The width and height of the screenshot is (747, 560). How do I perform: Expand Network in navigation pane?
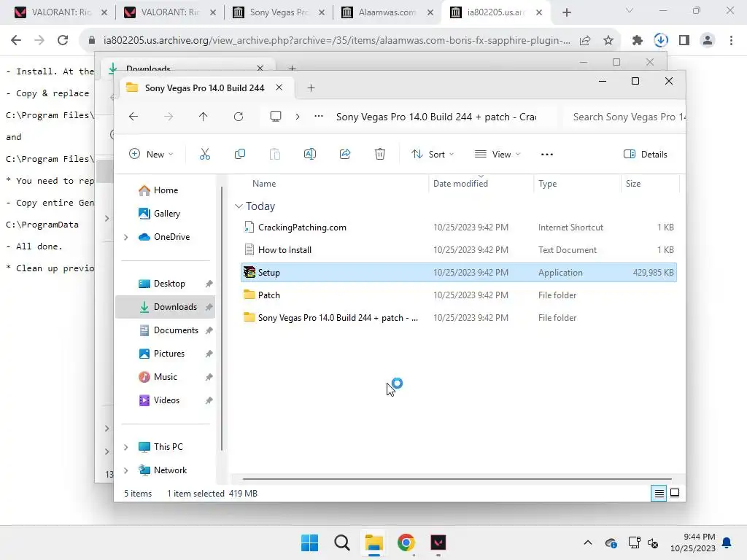(125, 470)
